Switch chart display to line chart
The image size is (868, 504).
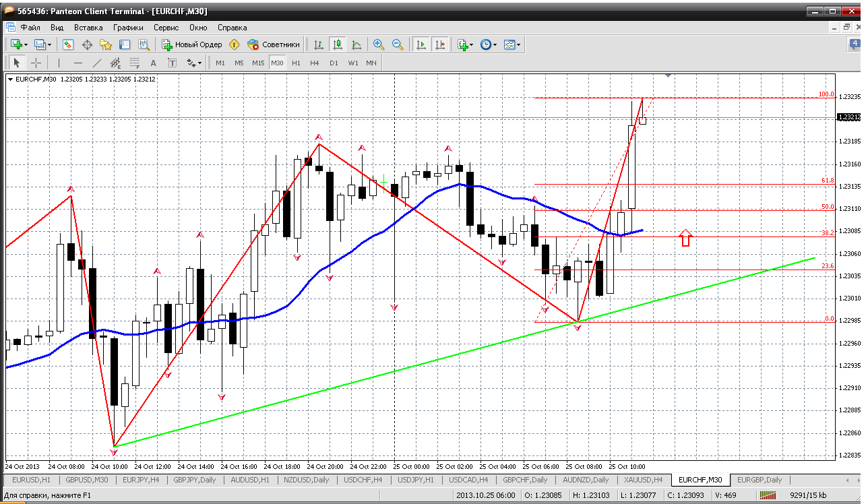coord(356,44)
